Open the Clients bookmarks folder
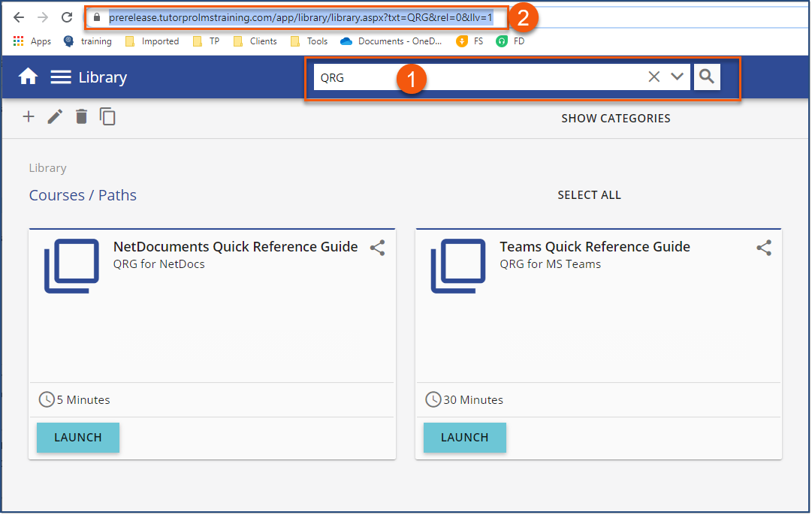 tap(255, 41)
